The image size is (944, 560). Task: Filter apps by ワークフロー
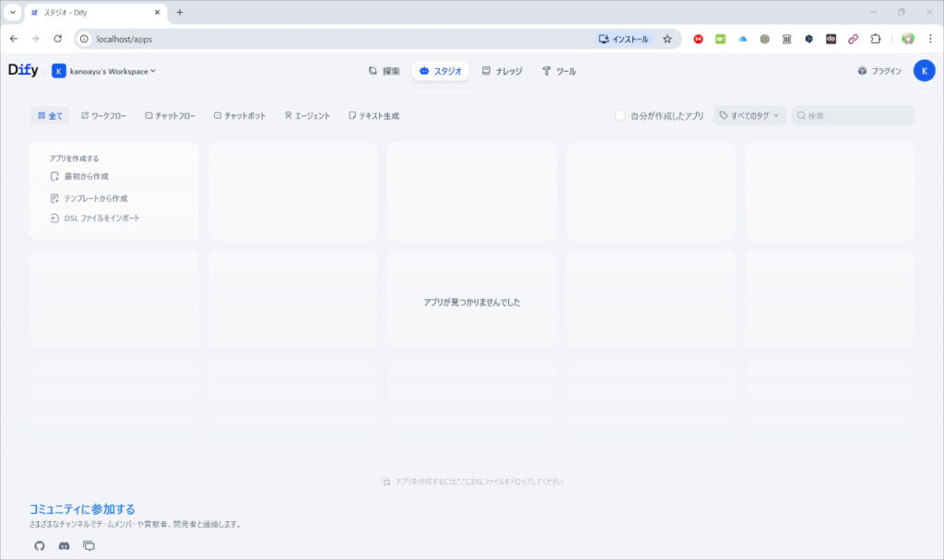pyautogui.click(x=103, y=116)
